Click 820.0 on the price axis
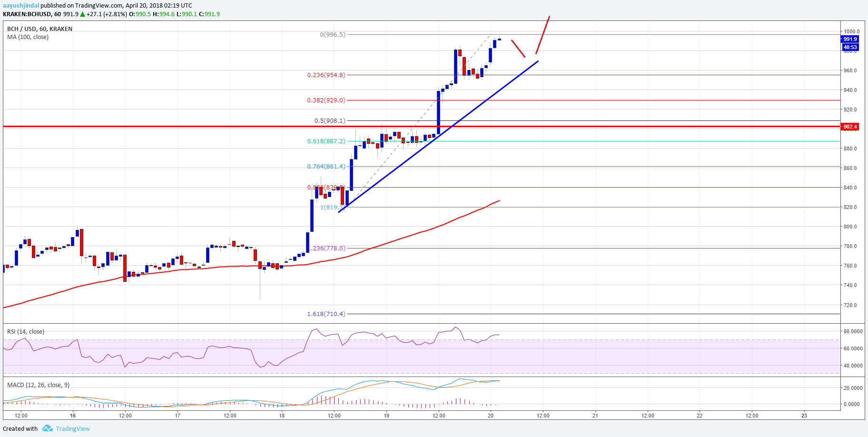Screen dimensions: 868x437 coord(850,207)
